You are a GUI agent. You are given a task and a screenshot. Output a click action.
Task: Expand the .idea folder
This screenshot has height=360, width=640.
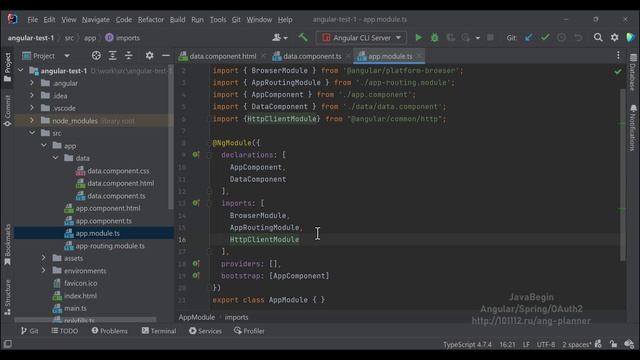[32, 96]
